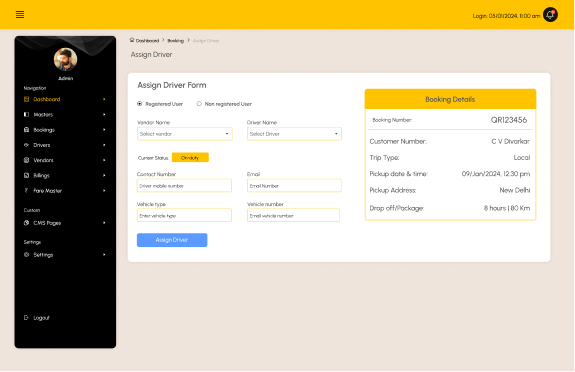
Task: Open the Dashboard menu item
Action: (x=65, y=99)
